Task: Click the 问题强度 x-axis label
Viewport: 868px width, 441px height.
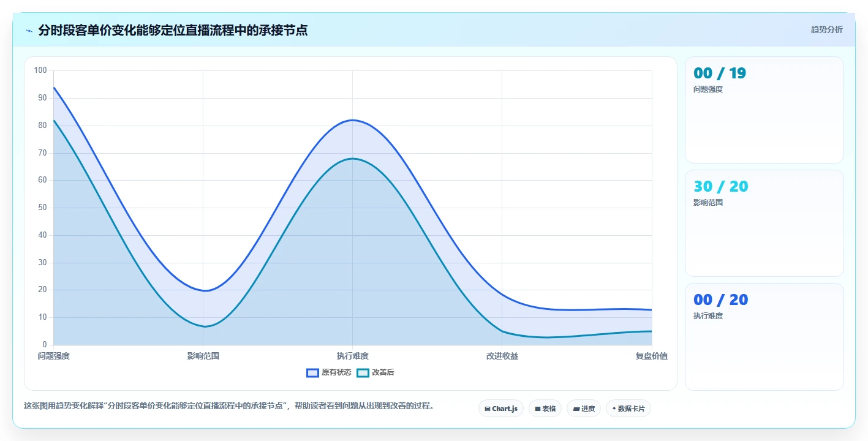Action: (54, 356)
